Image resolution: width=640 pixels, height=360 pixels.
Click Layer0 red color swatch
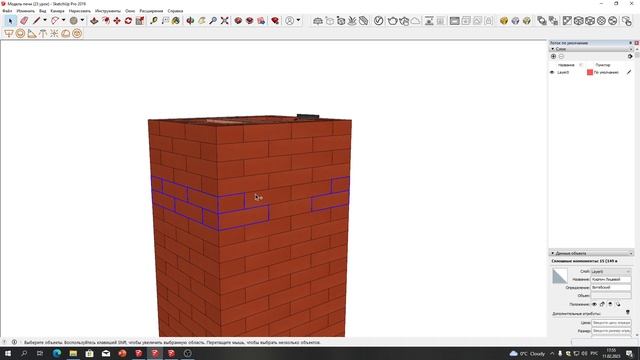590,72
